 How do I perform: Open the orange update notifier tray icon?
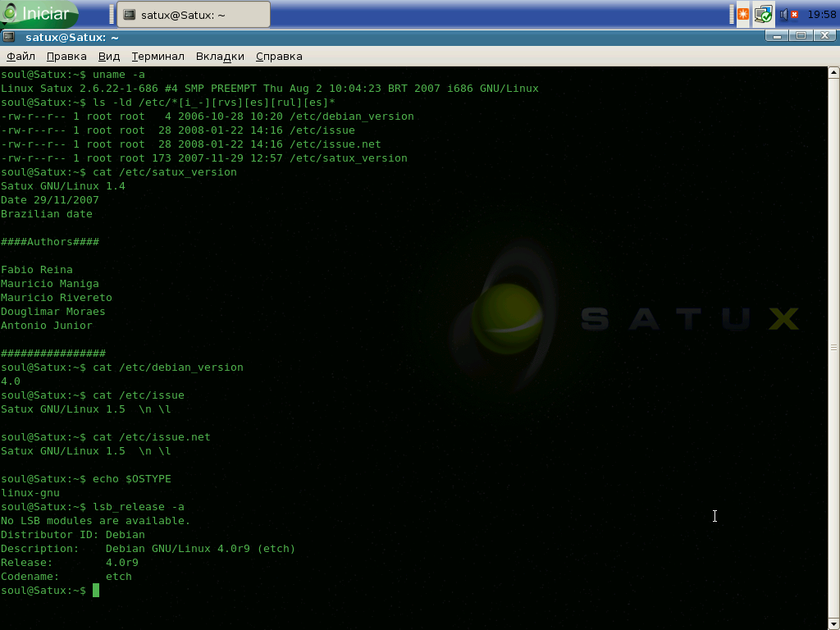[743, 15]
